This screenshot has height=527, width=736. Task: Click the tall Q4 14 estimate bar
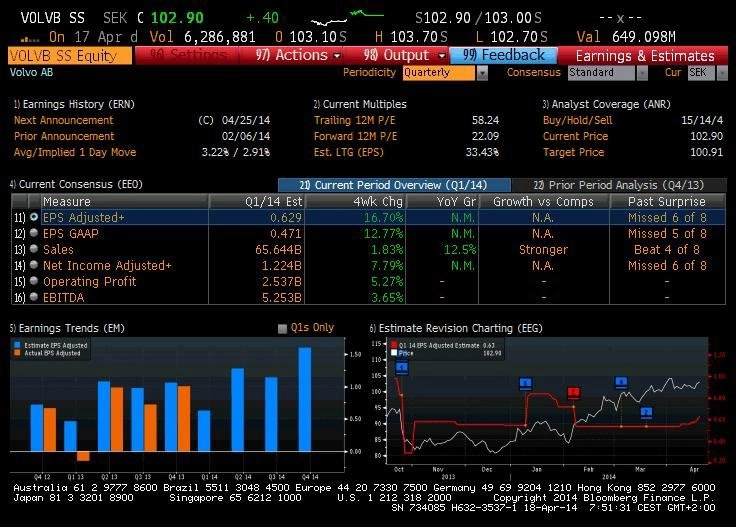[x=305, y=399]
